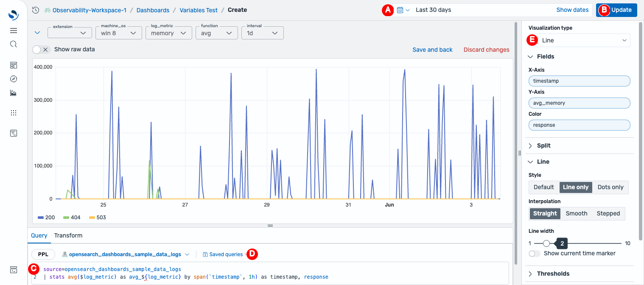This screenshot has height=285, width=644.
Task: Open the hamburger navigation menu
Action: [x=14, y=31]
